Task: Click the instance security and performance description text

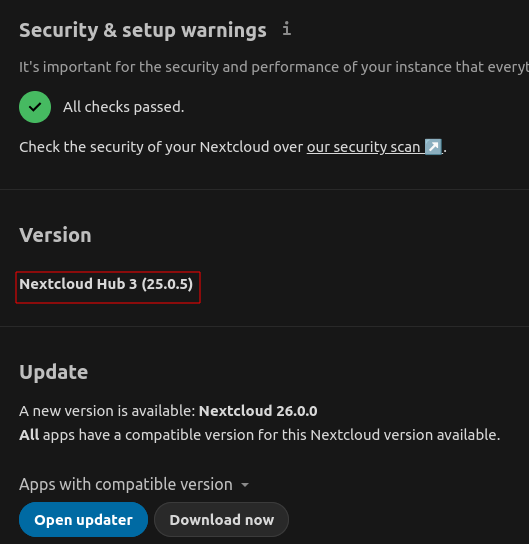Action: [274, 67]
